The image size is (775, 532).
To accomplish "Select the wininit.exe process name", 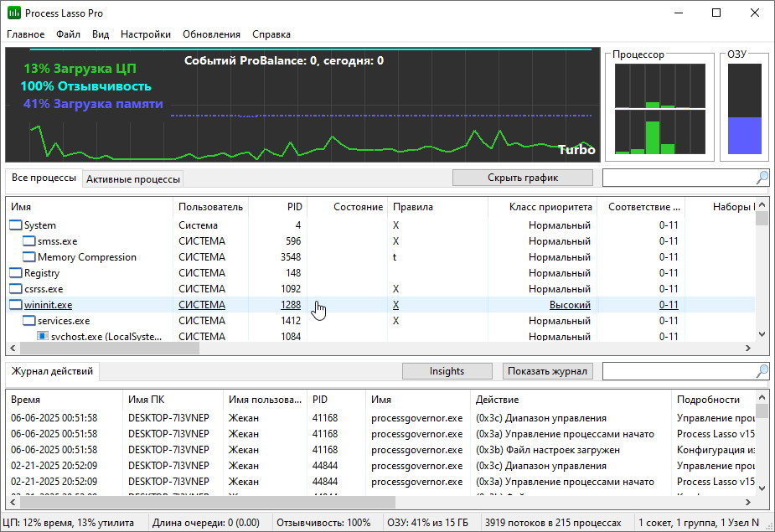I will click(x=48, y=305).
